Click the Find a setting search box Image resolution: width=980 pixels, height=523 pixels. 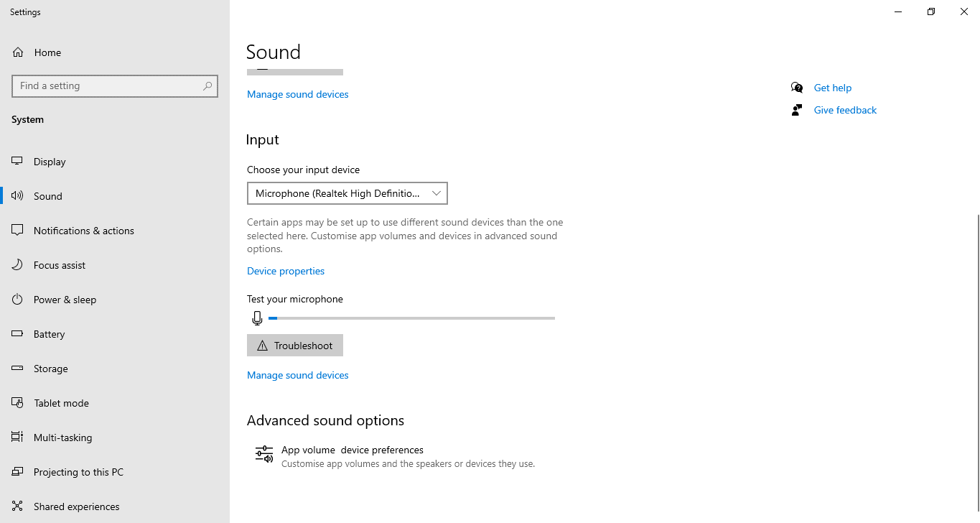tap(108, 86)
